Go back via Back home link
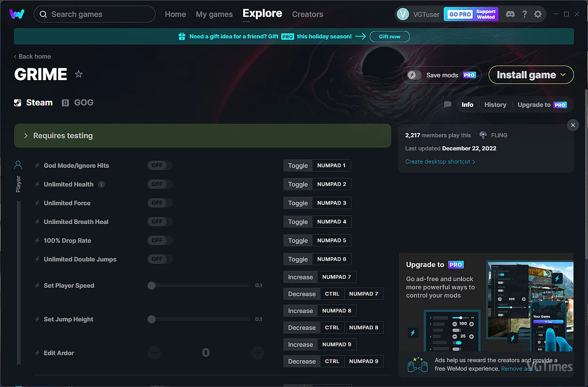588x387 pixels. pyautogui.click(x=32, y=56)
